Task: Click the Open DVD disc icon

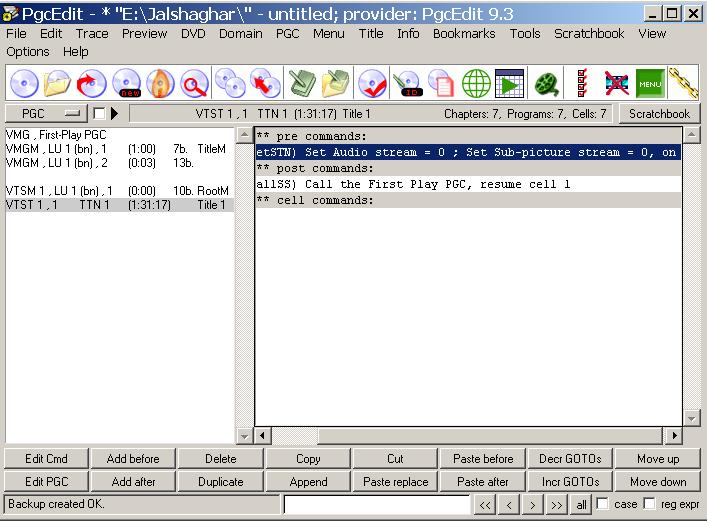Action: click(x=23, y=83)
